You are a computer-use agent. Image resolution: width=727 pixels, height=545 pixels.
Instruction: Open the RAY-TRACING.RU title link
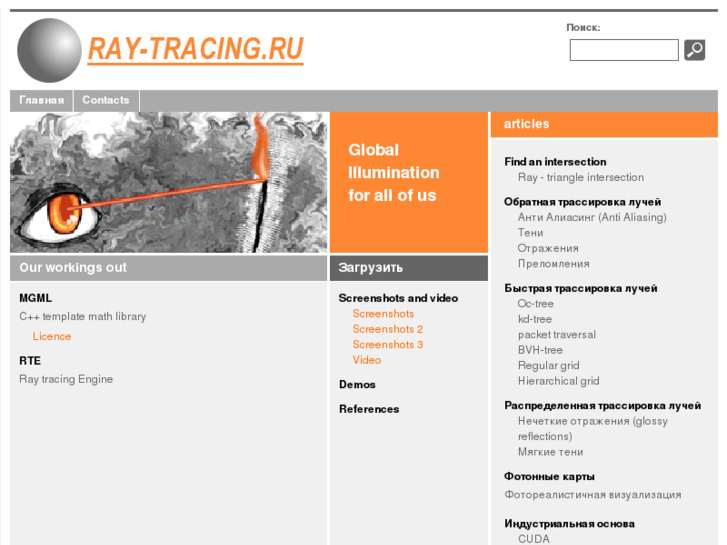click(x=196, y=49)
